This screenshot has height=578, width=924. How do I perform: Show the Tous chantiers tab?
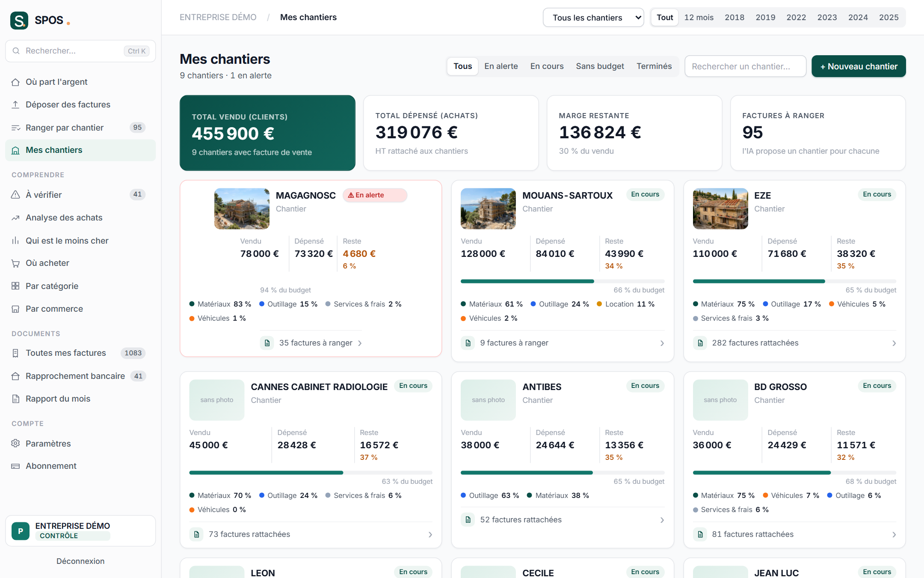click(x=462, y=66)
